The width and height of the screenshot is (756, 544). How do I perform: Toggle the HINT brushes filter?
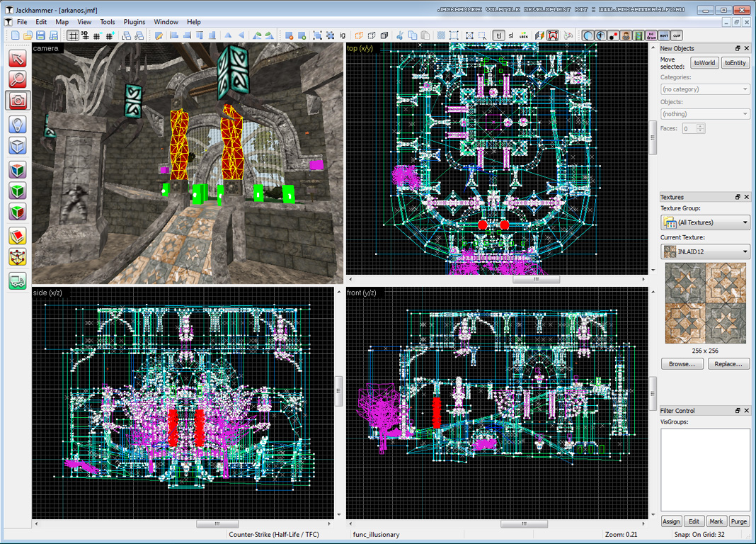coord(664,35)
